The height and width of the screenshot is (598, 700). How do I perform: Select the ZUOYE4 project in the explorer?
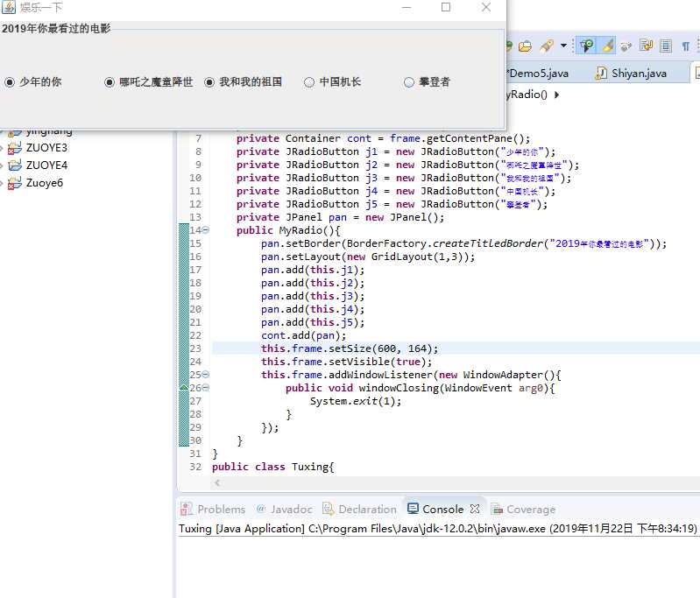(x=46, y=165)
